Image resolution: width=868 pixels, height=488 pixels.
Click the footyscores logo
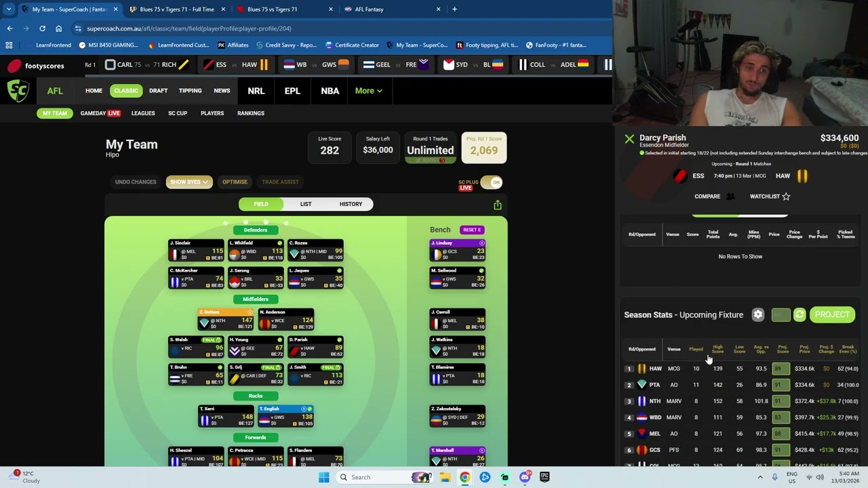[35, 65]
